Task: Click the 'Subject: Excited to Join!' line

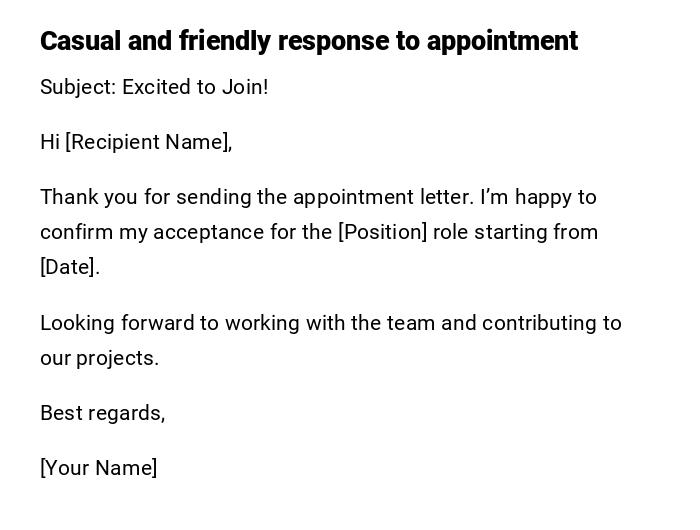Action: click(x=154, y=87)
